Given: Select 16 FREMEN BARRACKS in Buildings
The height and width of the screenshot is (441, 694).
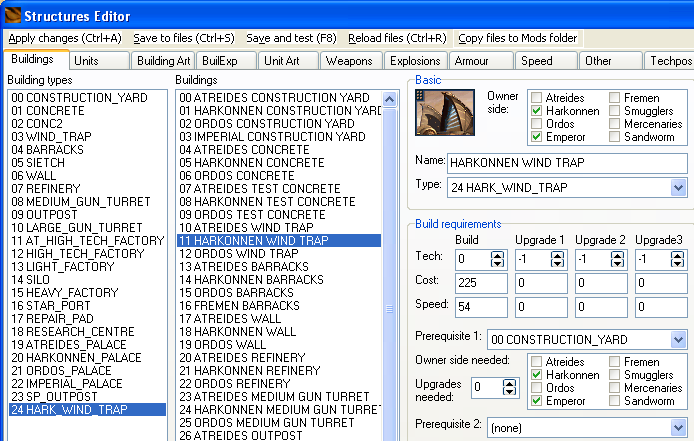Looking at the screenshot, I should pos(279,306).
